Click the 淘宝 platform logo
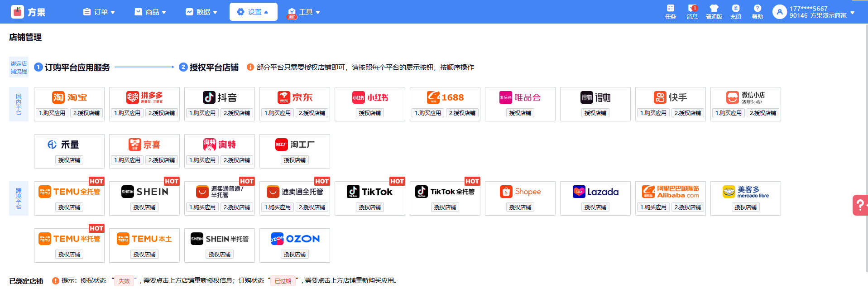The height and width of the screenshot is (289, 868). pos(69,97)
